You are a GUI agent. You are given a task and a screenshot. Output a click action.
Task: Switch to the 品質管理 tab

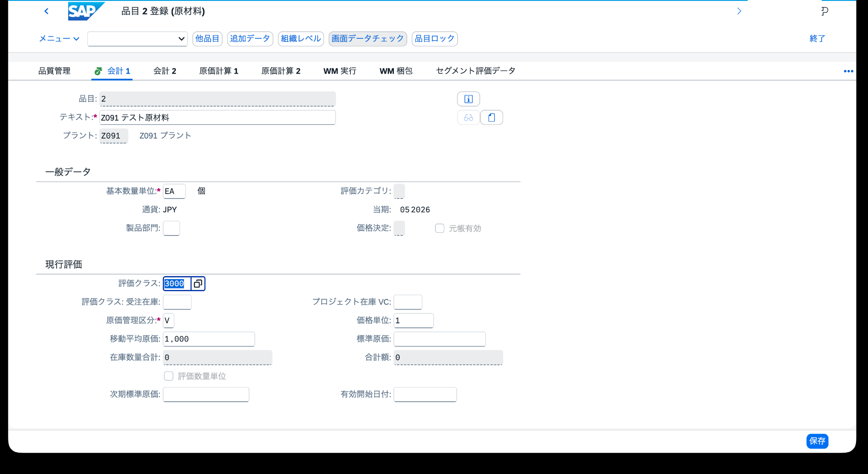(54, 71)
